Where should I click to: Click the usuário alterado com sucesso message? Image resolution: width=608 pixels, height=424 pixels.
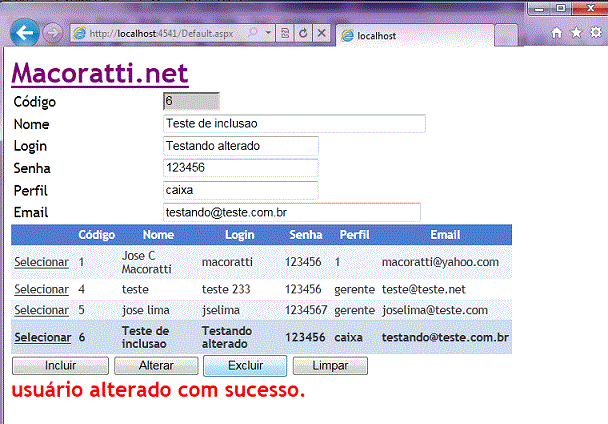(158, 390)
